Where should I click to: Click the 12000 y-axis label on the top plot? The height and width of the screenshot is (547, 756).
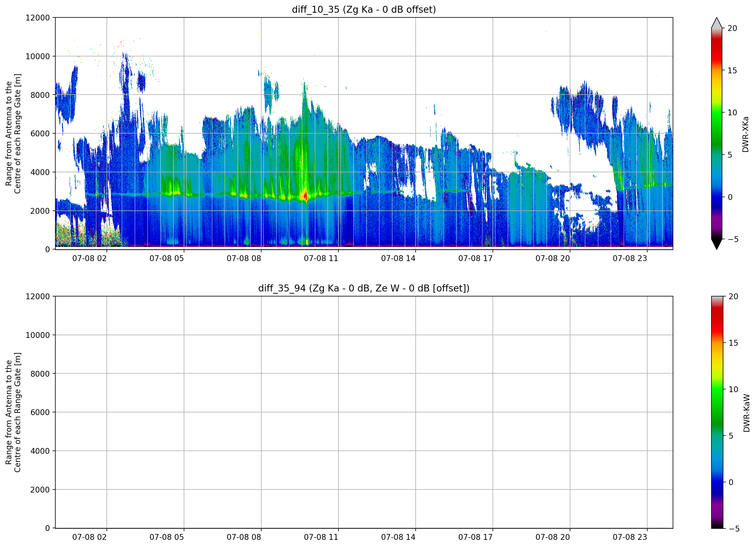click(x=37, y=18)
